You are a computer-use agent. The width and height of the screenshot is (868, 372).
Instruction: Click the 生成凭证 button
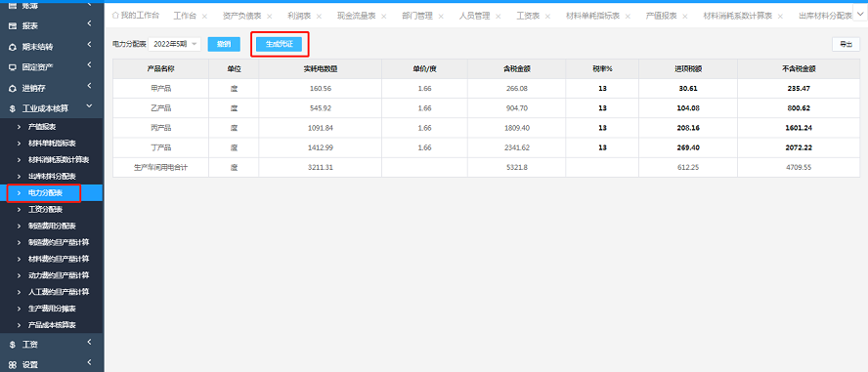coord(279,44)
